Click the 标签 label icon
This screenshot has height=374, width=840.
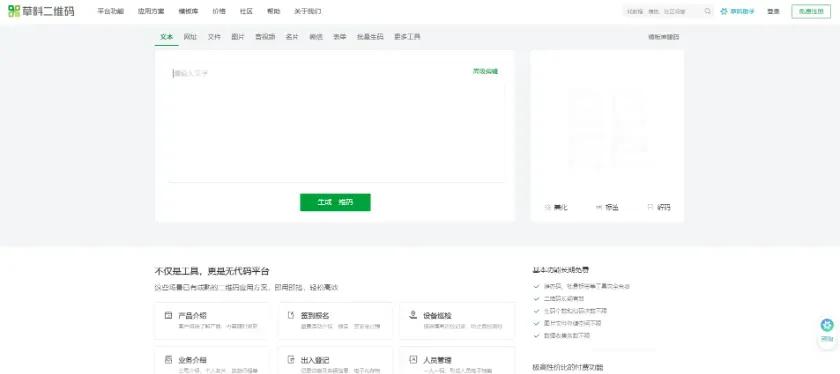tap(599, 207)
